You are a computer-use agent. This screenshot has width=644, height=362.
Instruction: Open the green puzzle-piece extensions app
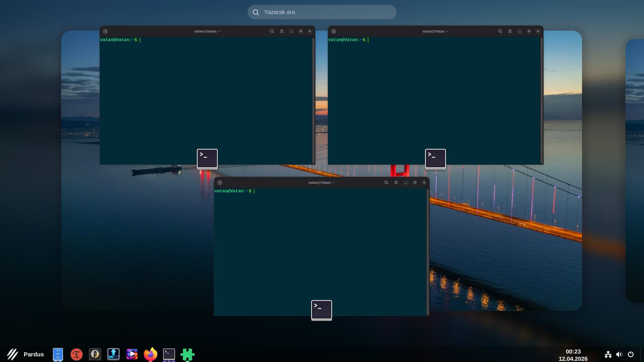pos(188,354)
